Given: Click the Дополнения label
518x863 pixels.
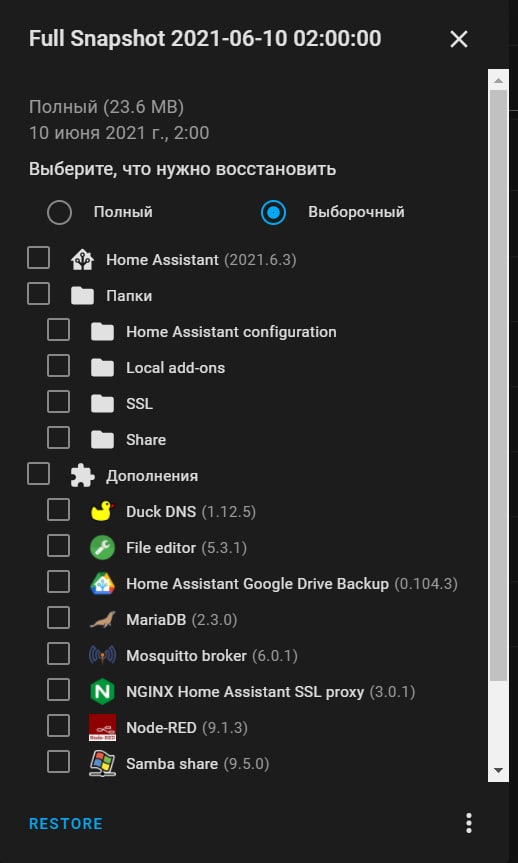Looking at the screenshot, I should (152, 476).
